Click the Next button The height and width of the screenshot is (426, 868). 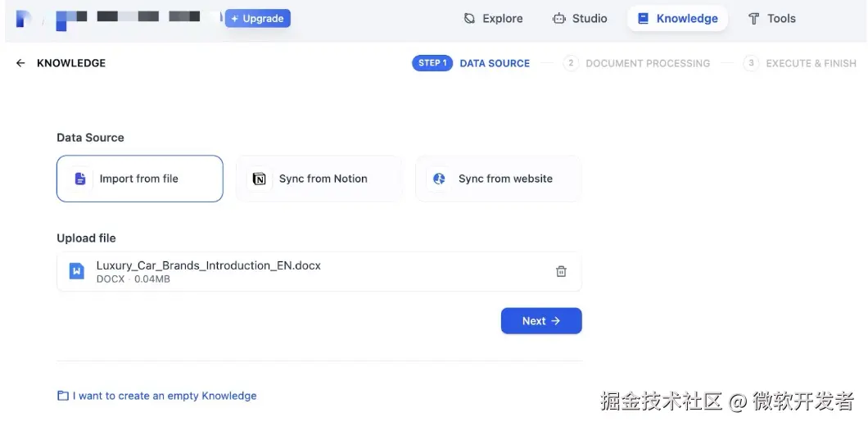[x=541, y=321]
